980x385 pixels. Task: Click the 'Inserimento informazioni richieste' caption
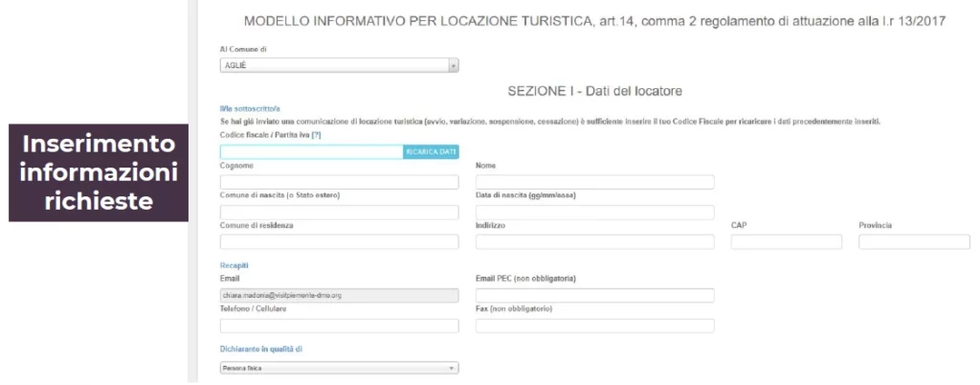(99, 172)
